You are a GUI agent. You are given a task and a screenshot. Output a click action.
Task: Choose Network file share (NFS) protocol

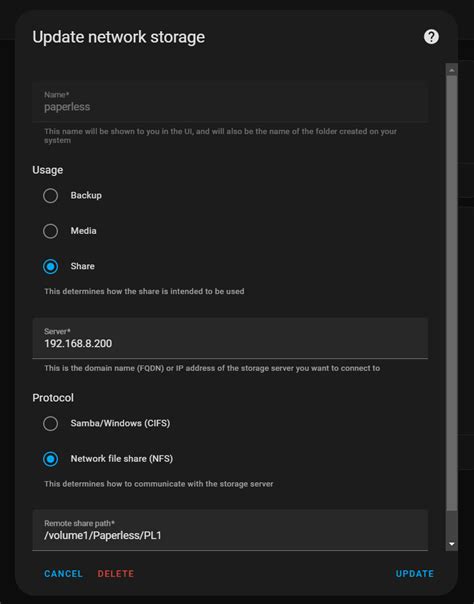[50, 459]
